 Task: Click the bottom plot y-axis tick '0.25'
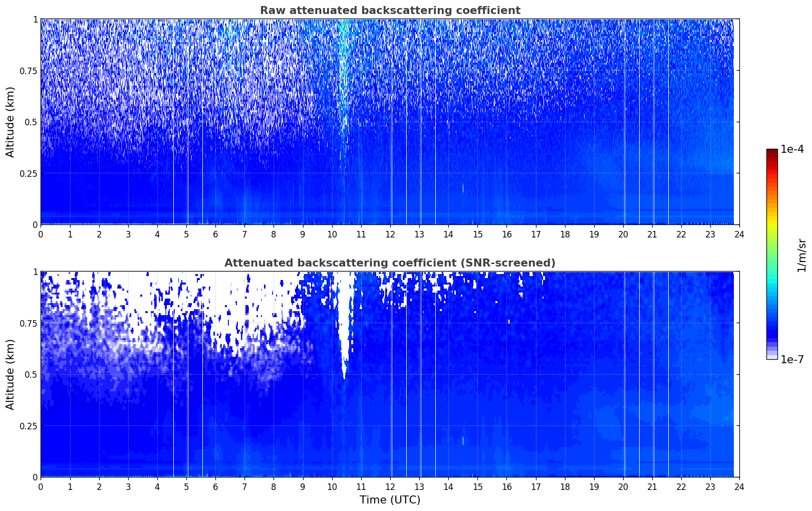click(x=29, y=426)
